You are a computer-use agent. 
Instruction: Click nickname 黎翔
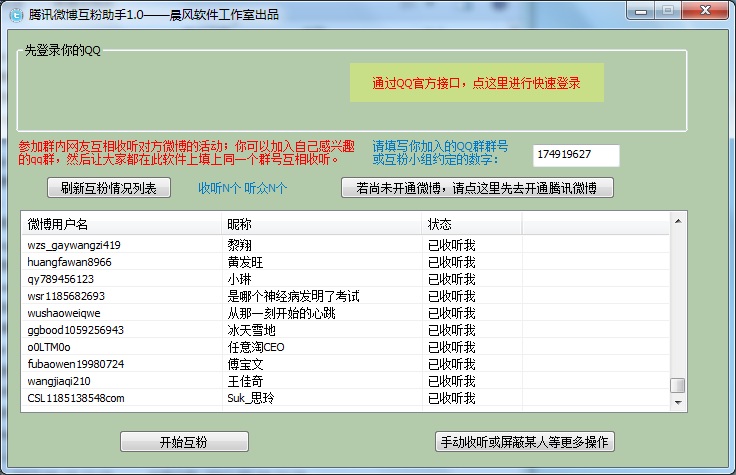pos(240,245)
